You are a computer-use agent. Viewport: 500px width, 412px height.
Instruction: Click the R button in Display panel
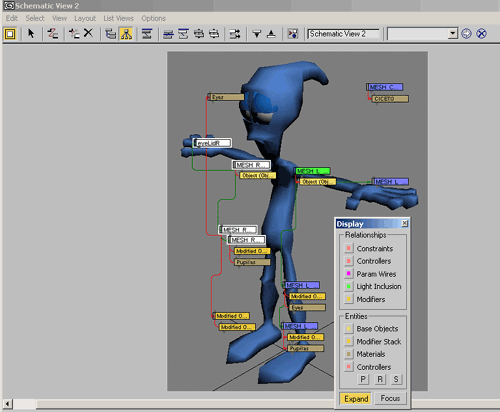tap(380, 379)
